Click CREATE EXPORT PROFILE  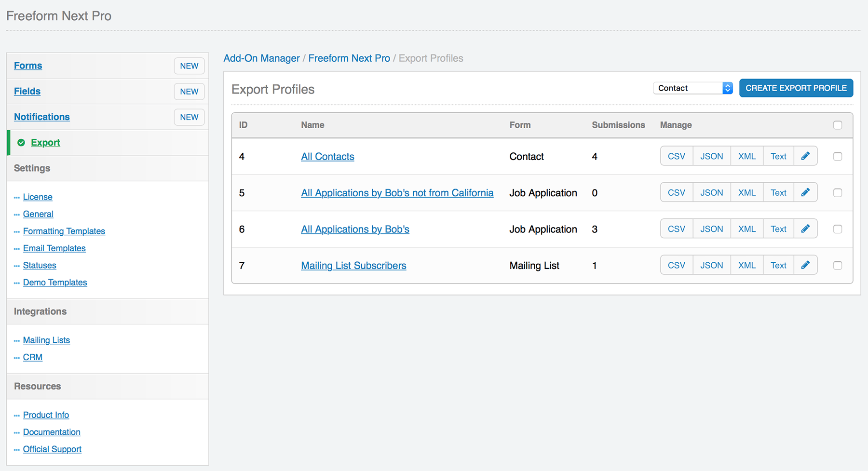796,88
